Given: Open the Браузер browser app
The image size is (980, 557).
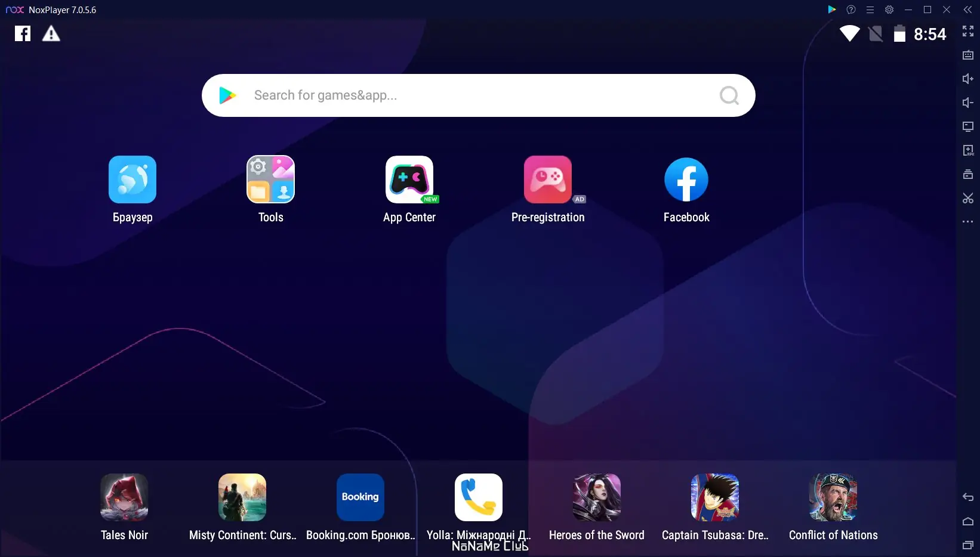Looking at the screenshot, I should [132, 180].
